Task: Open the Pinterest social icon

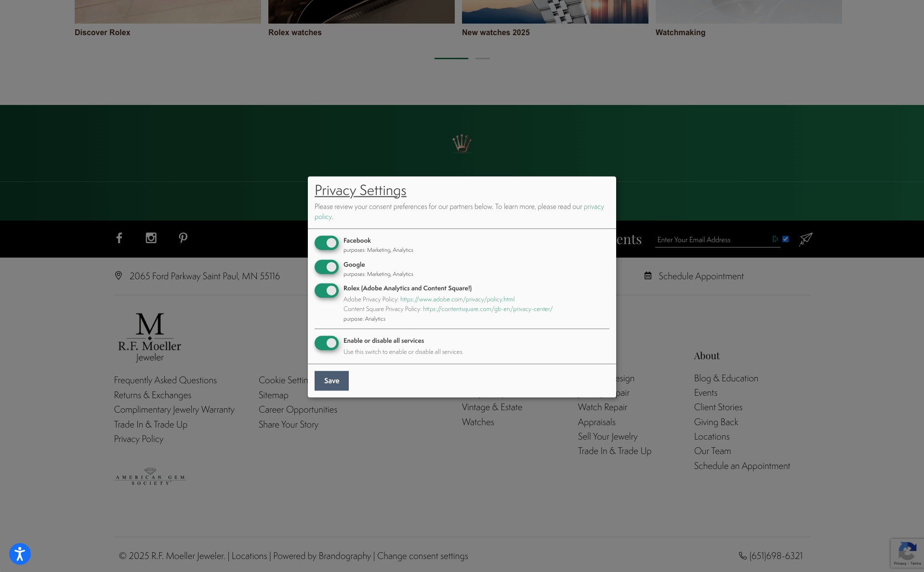Action: (x=183, y=238)
